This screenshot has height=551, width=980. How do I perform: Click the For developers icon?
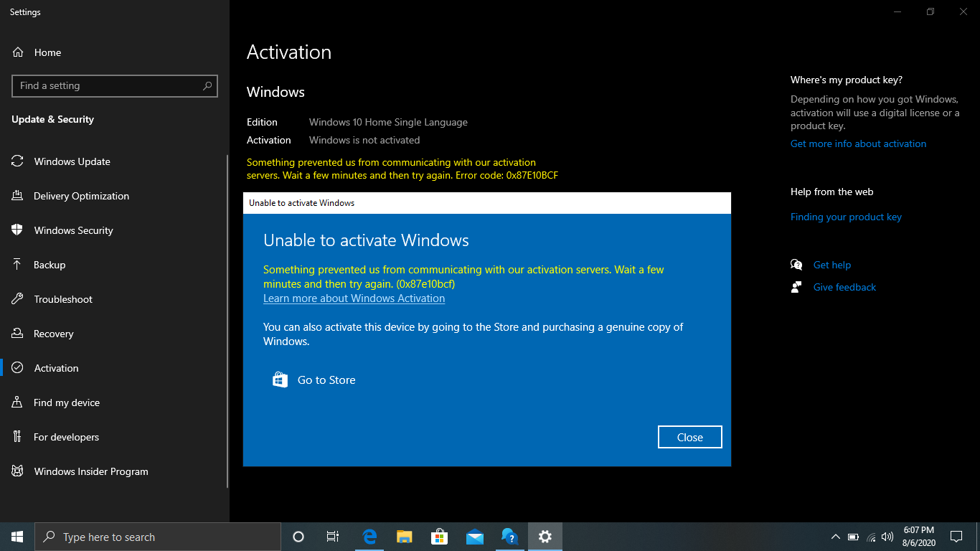click(x=18, y=437)
